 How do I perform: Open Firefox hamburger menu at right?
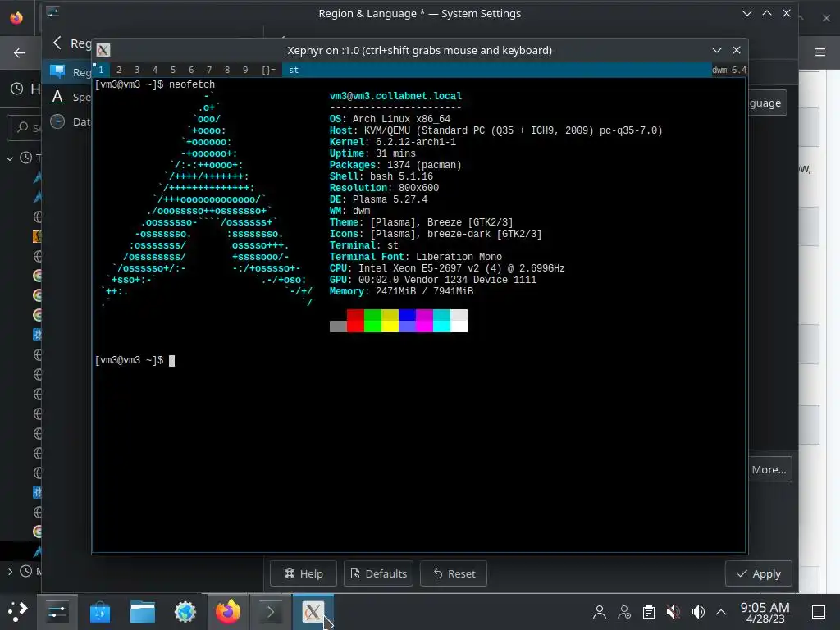point(820,52)
